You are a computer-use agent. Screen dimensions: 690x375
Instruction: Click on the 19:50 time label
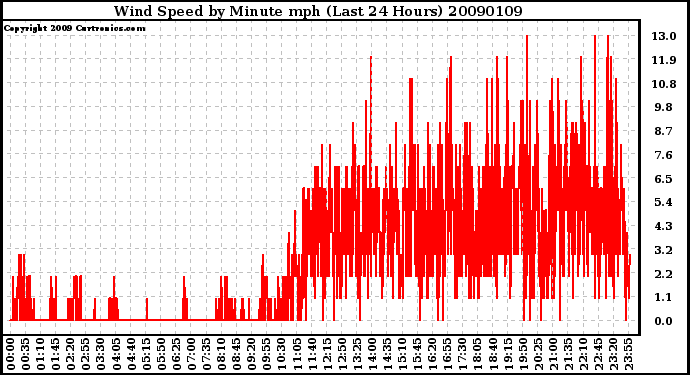point(523,354)
